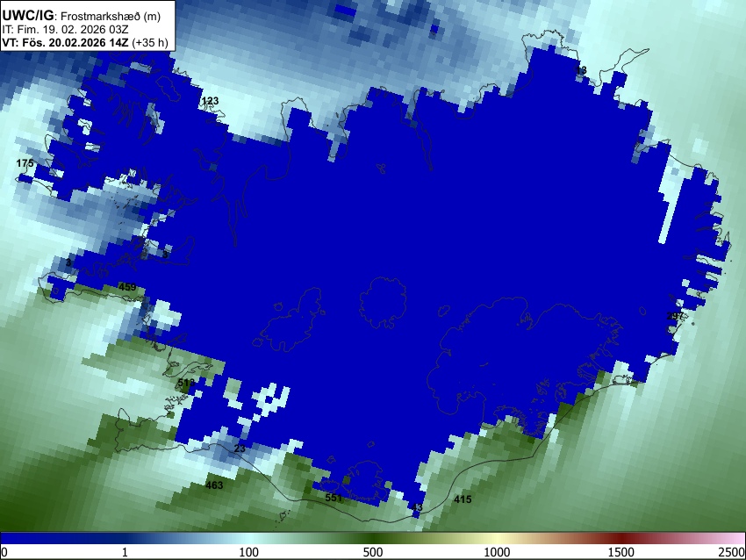Click the 'VT: Fös. 20.02.2026 14Z (+35 h)' line
This screenshot has width=746, height=560.
pos(84,42)
